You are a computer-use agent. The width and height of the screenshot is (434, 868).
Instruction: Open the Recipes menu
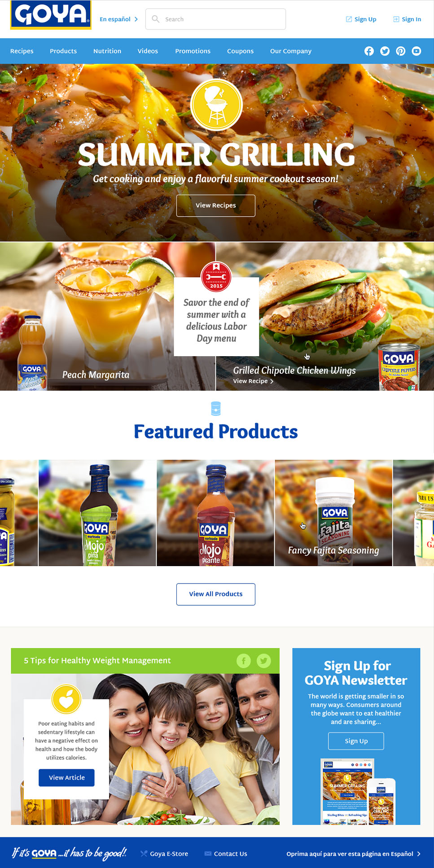pos(22,51)
